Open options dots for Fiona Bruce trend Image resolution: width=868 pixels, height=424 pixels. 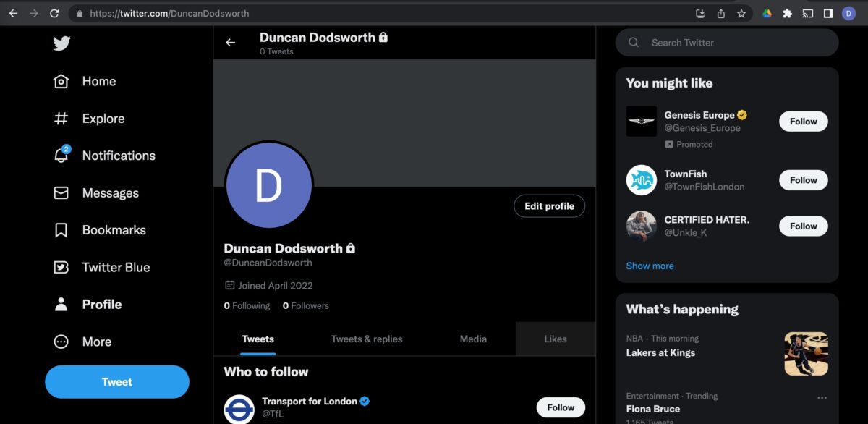point(822,398)
